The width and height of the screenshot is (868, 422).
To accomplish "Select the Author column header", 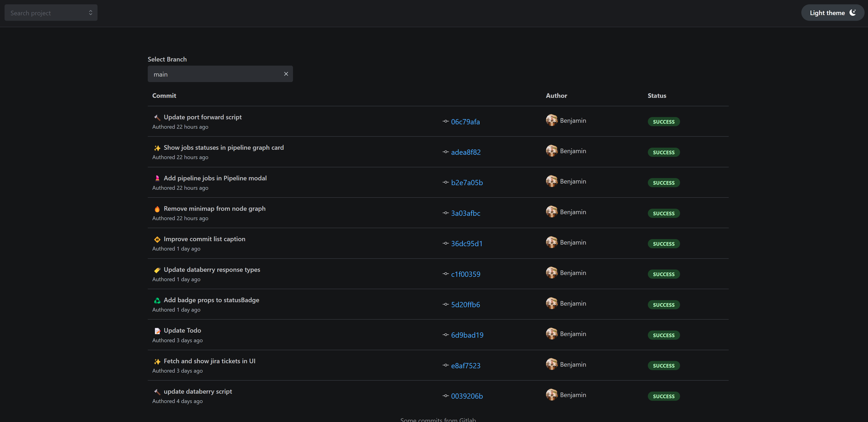I will [x=556, y=96].
